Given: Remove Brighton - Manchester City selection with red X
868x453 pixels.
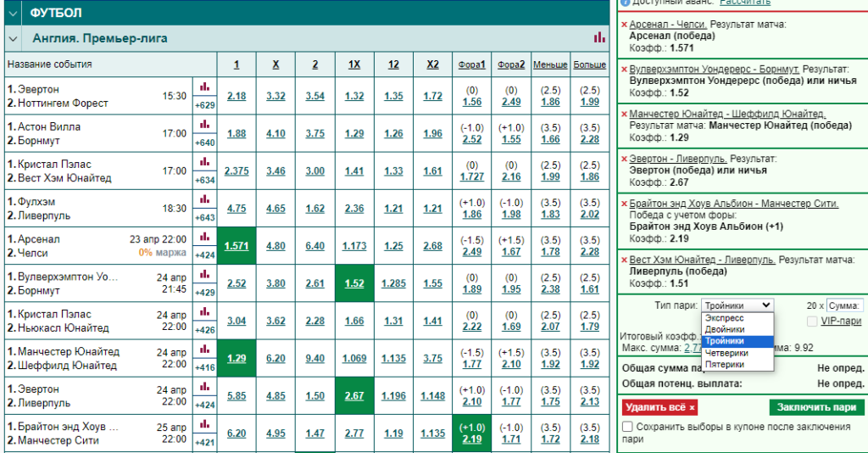Looking at the screenshot, I should (625, 204).
